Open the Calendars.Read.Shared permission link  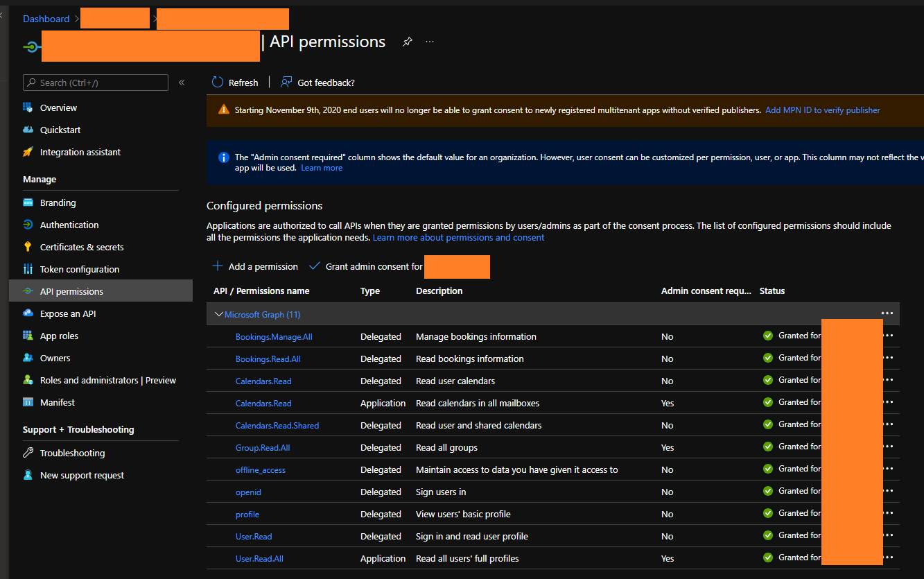tap(277, 425)
